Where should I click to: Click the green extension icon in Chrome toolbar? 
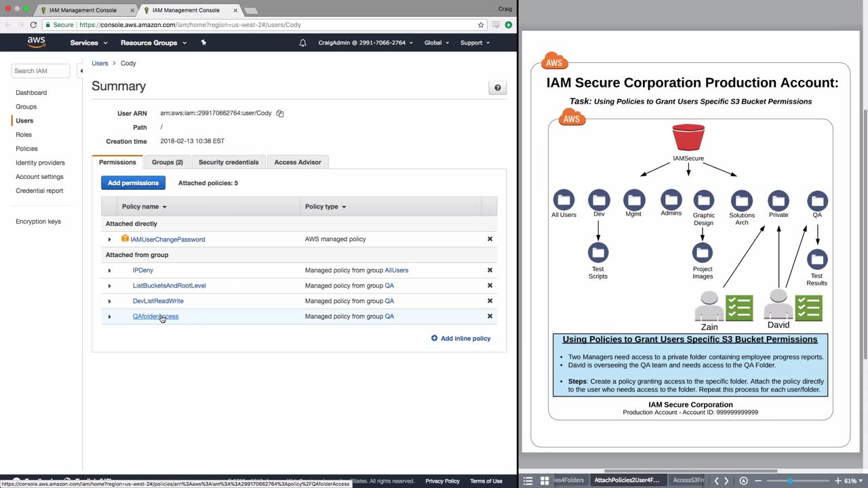click(509, 25)
